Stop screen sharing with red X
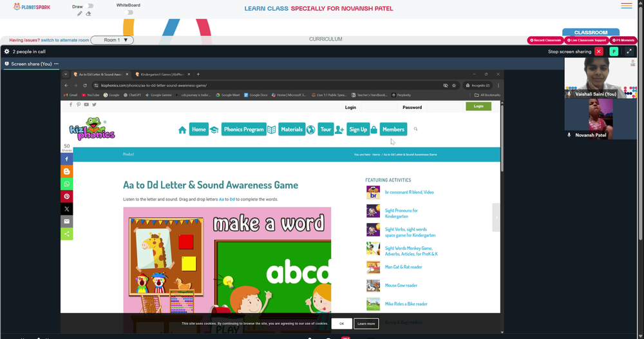The image size is (644, 339). [599, 52]
